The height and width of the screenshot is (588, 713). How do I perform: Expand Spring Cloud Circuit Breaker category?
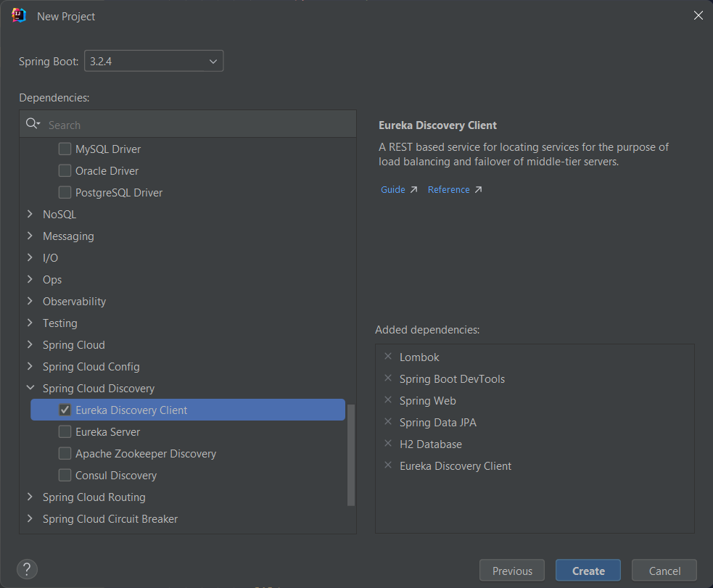(x=30, y=519)
